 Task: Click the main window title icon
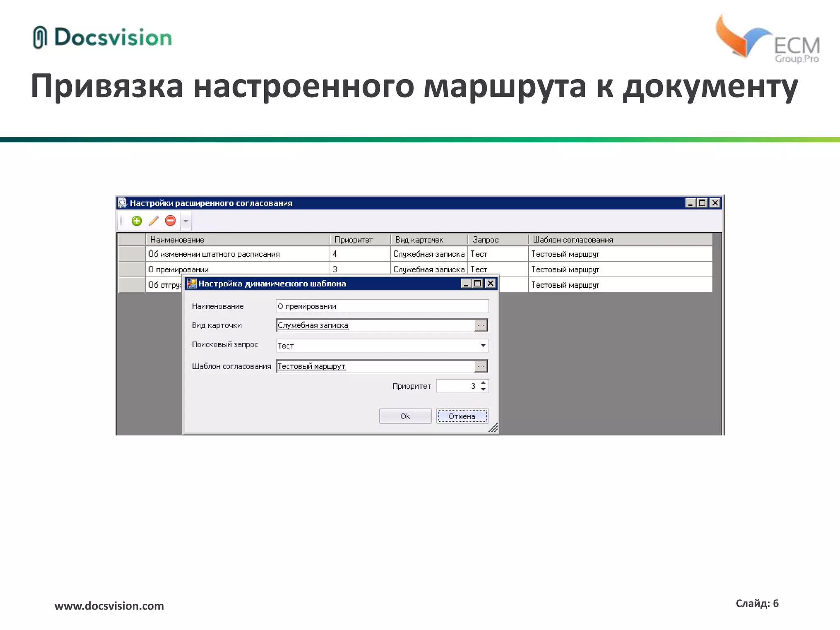[x=122, y=203]
